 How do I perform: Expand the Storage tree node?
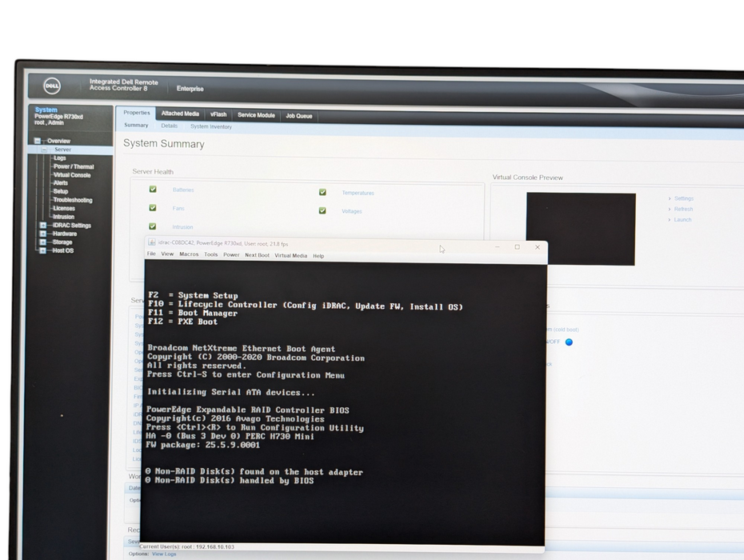click(x=43, y=242)
